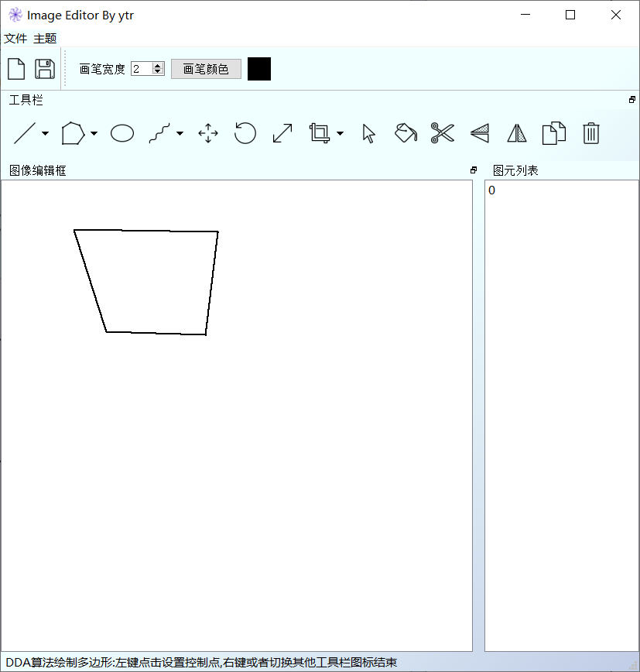Click the DDA算法绘制多边形 status bar message
The image size is (640, 672).
201,663
